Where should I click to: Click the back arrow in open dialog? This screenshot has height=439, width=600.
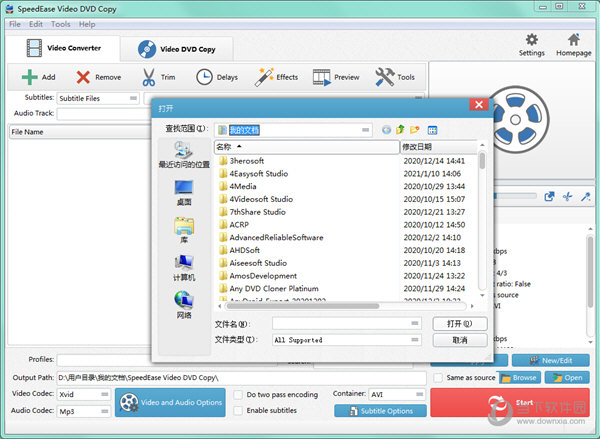click(386, 130)
